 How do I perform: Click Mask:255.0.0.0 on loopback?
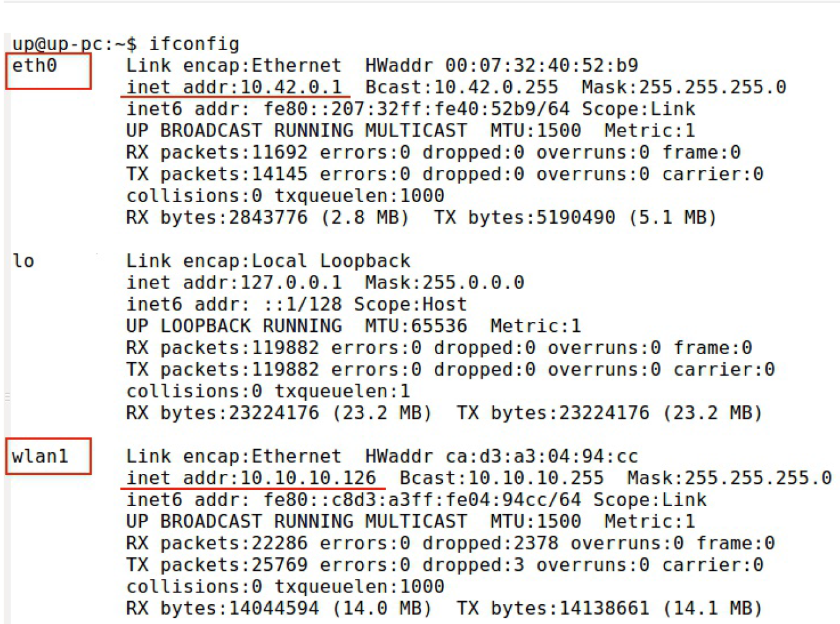pos(445,282)
